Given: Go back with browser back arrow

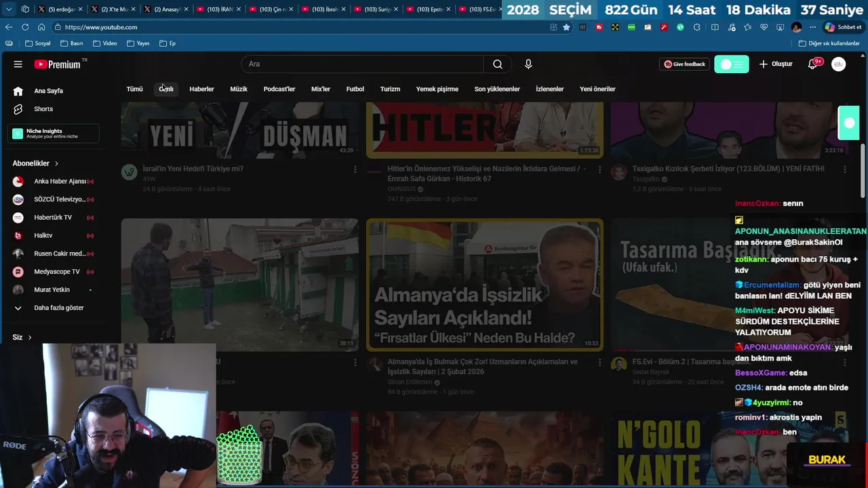Looking at the screenshot, I should pyautogui.click(x=9, y=27).
